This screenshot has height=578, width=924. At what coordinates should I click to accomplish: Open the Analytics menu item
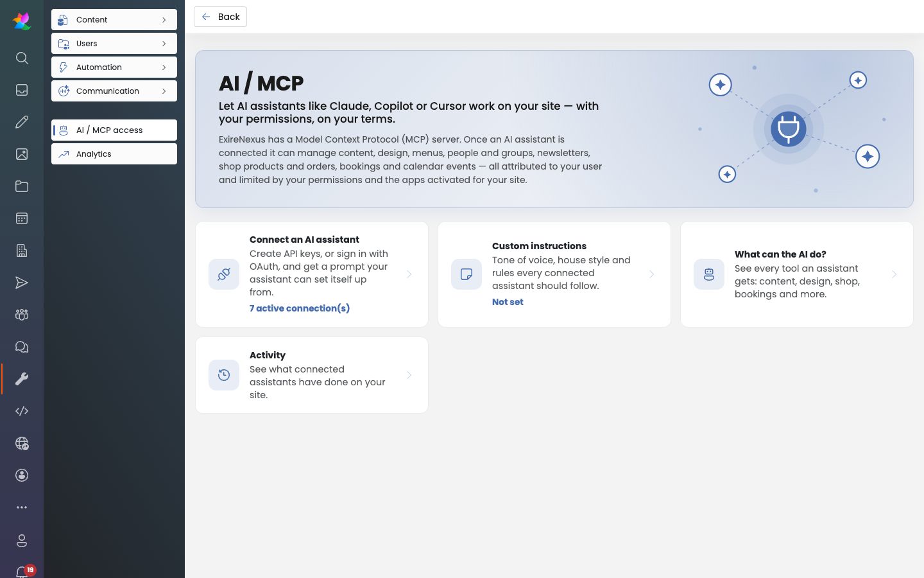tap(114, 154)
